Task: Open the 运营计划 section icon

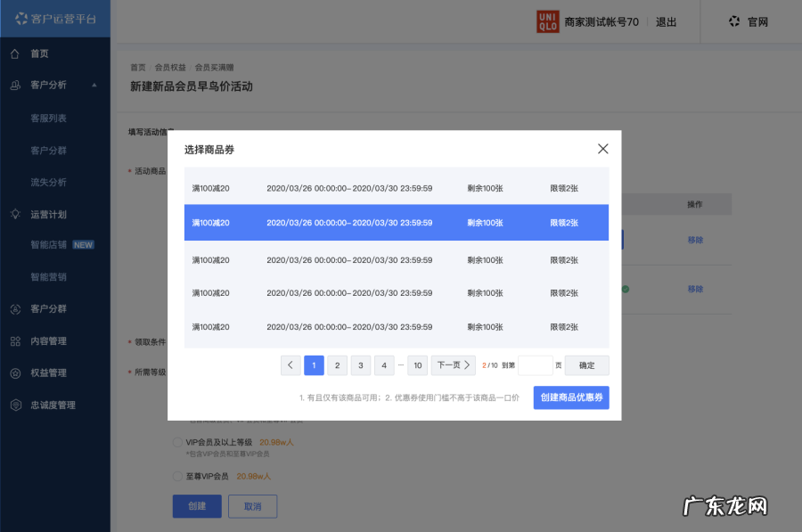Action: coord(15,214)
